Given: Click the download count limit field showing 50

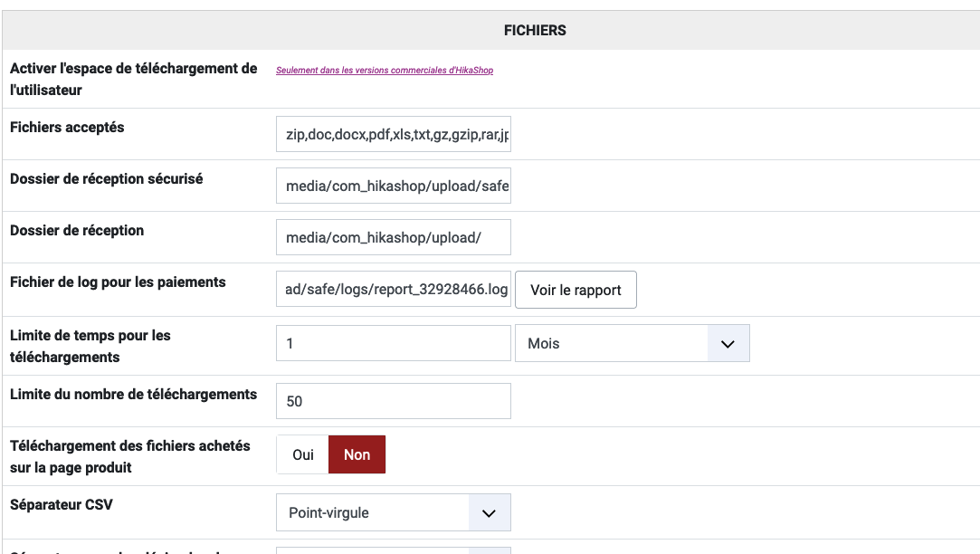Looking at the screenshot, I should (x=393, y=401).
